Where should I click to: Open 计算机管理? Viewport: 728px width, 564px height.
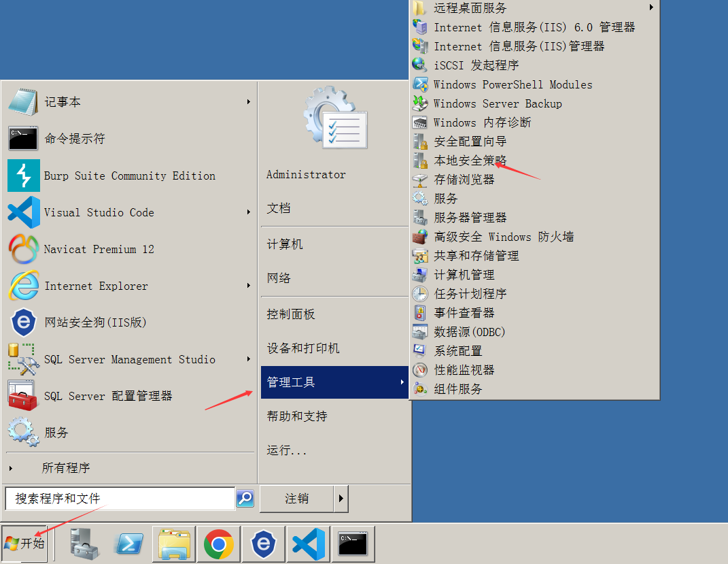tap(534, 275)
